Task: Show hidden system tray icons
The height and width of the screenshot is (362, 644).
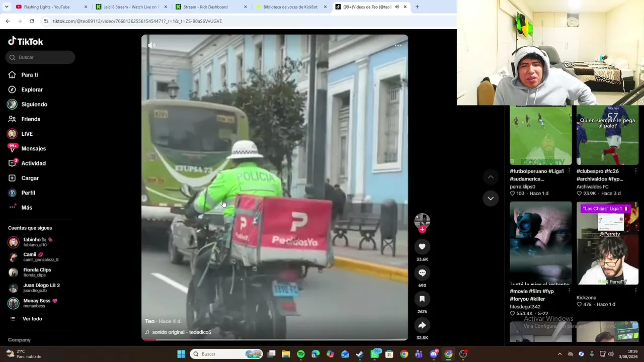Action: click(559, 354)
